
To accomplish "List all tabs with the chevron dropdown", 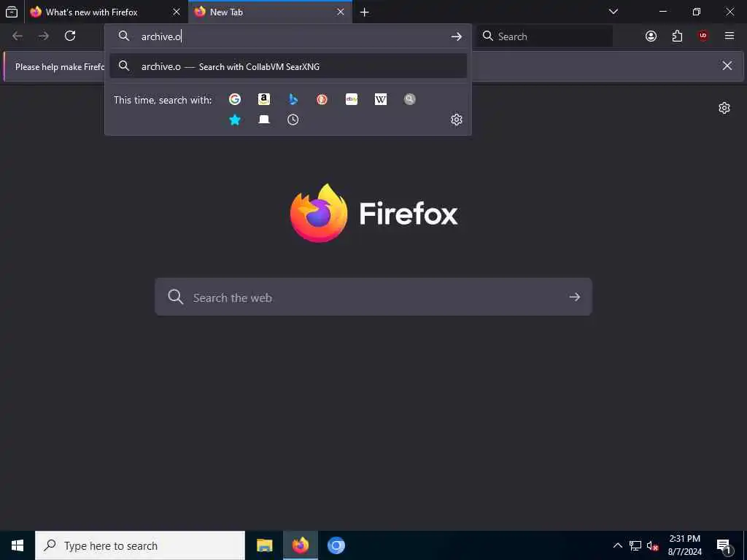I will click(x=614, y=12).
